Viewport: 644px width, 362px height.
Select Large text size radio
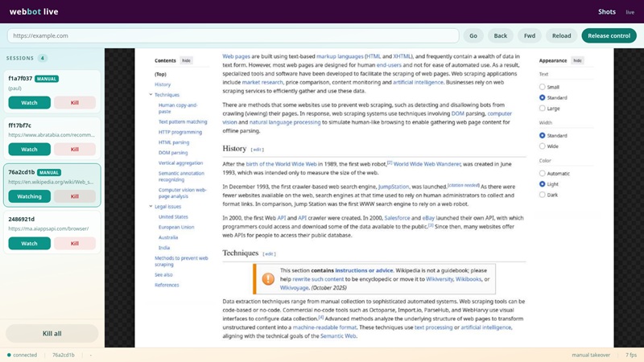point(542,109)
